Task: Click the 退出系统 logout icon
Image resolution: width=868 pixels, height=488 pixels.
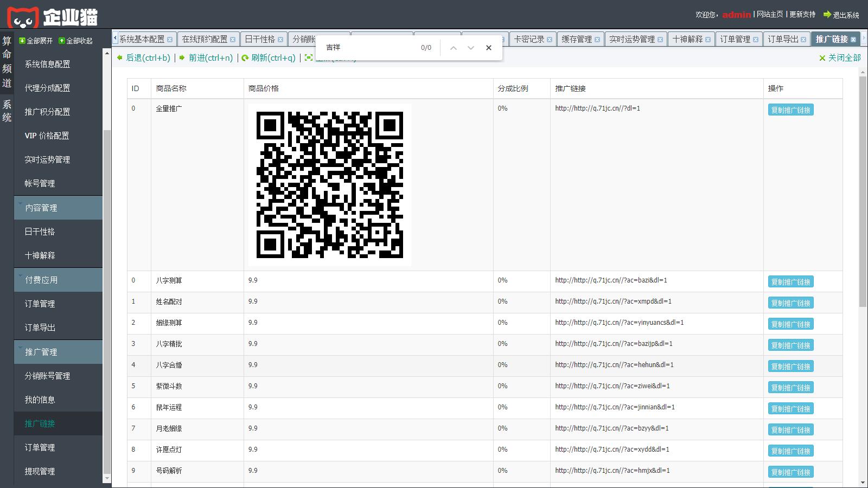Action: coord(827,15)
